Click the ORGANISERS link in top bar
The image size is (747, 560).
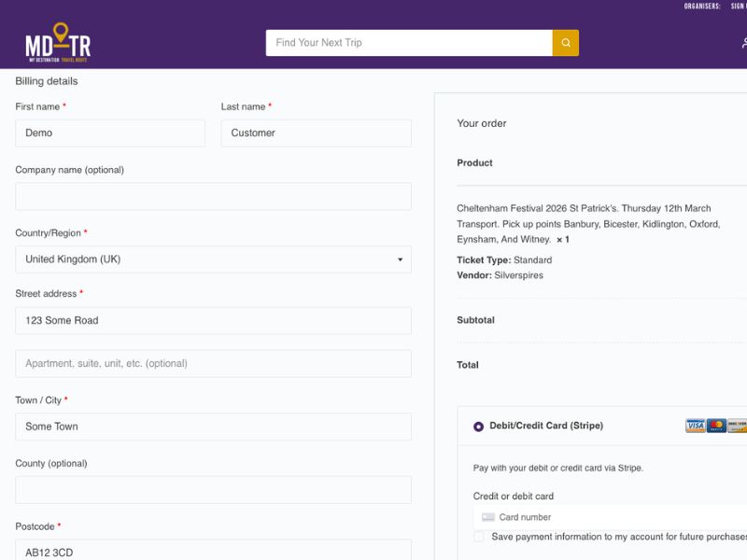[702, 7]
